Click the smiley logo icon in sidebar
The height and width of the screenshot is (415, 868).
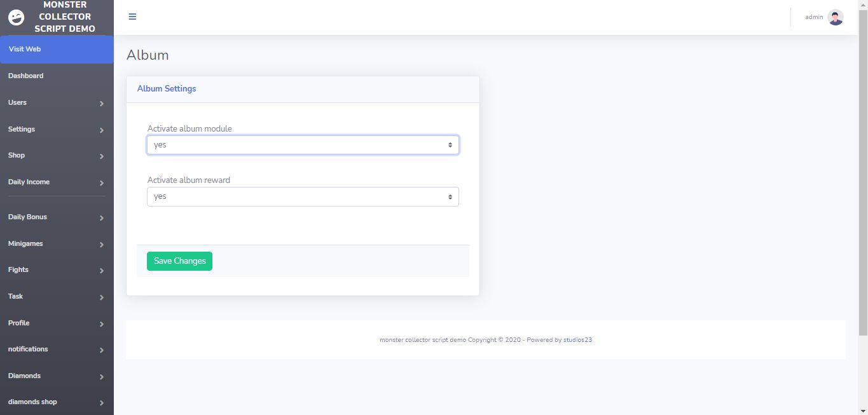(16, 17)
